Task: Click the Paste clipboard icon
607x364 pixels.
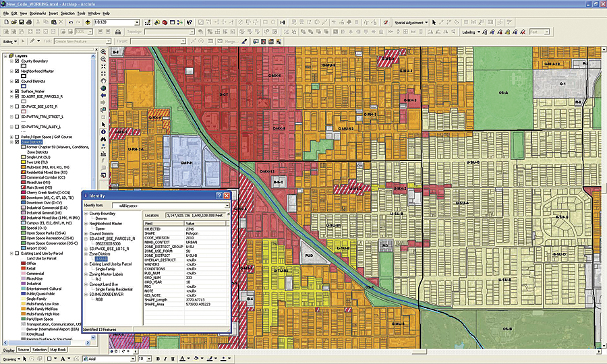Action: (53, 22)
